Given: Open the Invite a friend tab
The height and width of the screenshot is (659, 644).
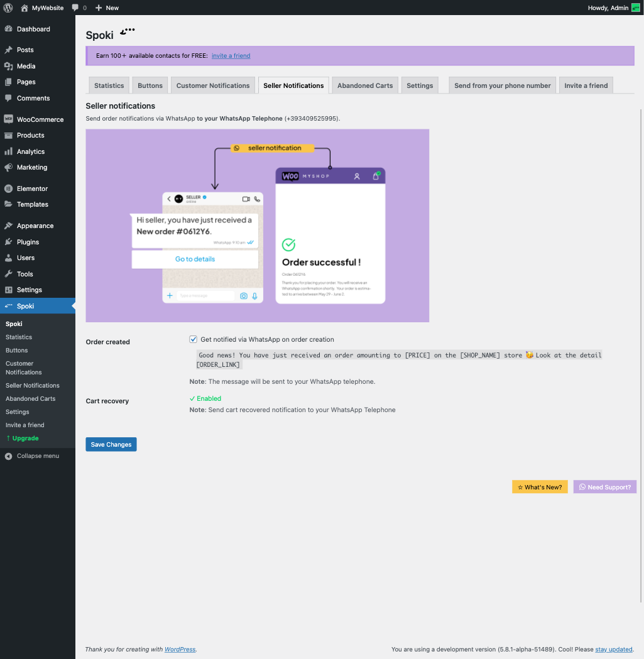Looking at the screenshot, I should click(x=586, y=85).
